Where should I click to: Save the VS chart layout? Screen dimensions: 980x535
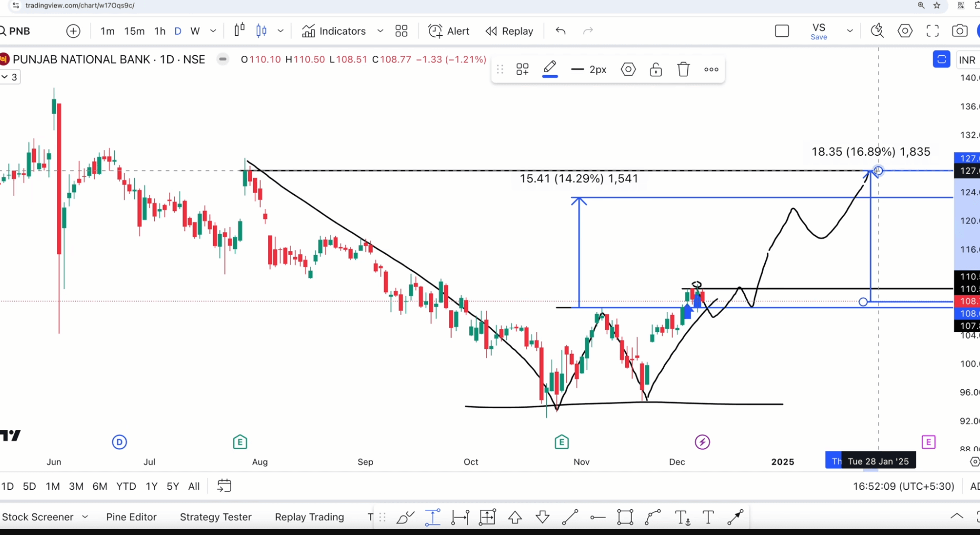(x=819, y=32)
